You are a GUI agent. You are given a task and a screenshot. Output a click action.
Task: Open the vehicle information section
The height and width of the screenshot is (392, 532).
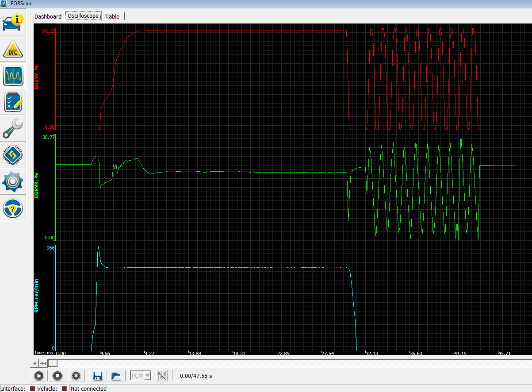(12, 22)
